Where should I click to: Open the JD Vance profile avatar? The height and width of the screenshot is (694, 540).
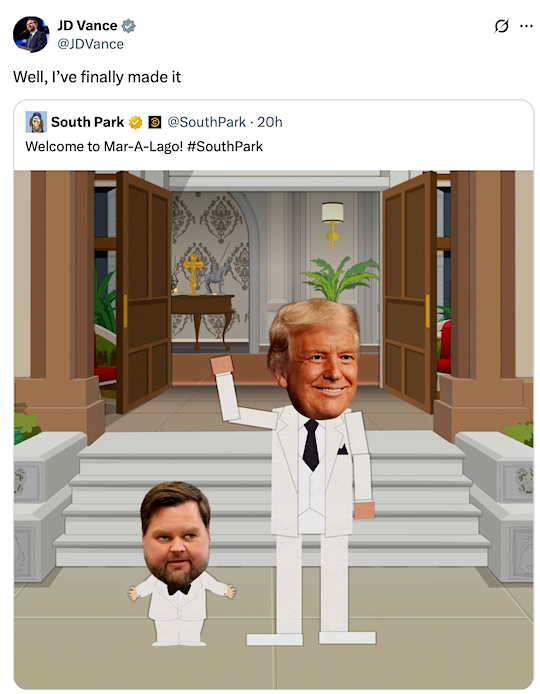[x=31, y=34]
